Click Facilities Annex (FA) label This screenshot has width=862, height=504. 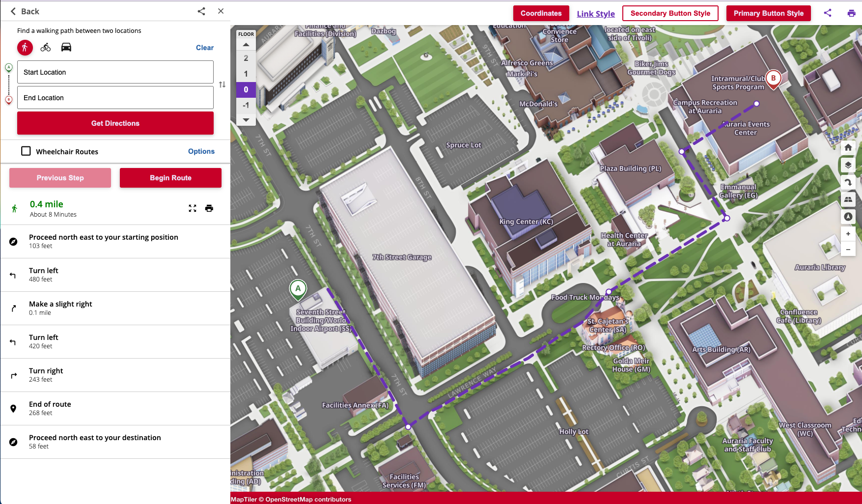coord(355,405)
